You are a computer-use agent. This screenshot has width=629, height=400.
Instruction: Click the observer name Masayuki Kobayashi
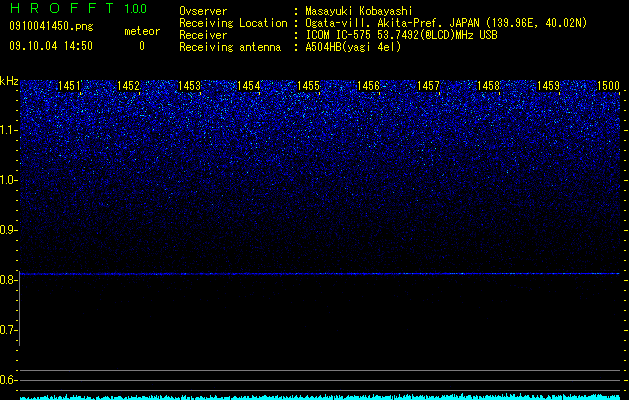(x=359, y=11)
